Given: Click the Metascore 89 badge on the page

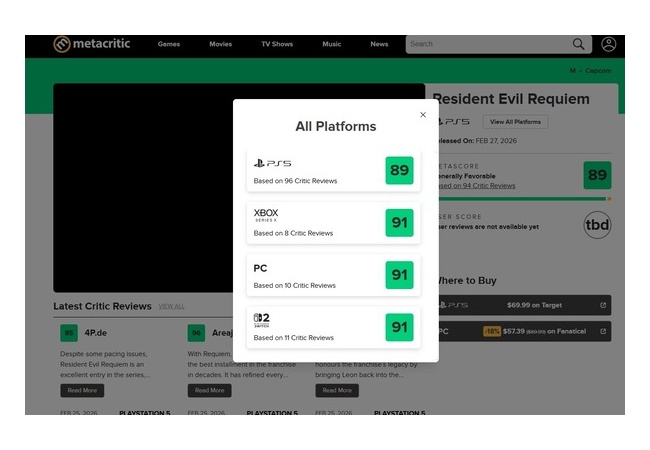Looking at the screenshot, I should tap(597, 175).
